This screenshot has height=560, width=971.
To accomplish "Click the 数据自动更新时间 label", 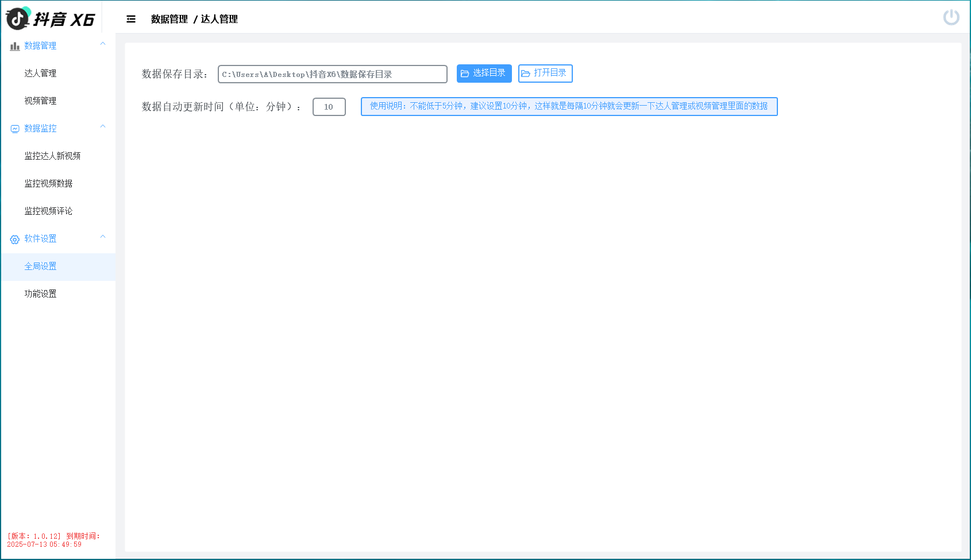I will pyautogui.click(x=221, y=107).
